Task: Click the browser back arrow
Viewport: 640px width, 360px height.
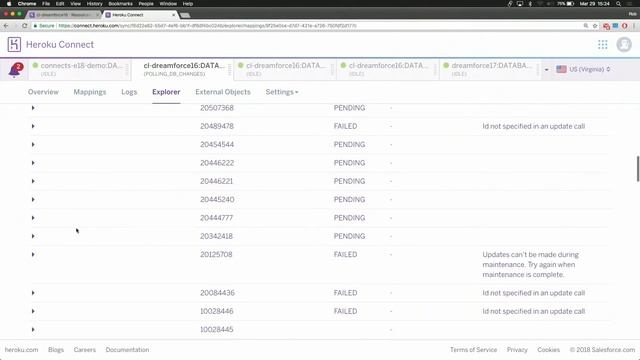Action: (6, 26)
